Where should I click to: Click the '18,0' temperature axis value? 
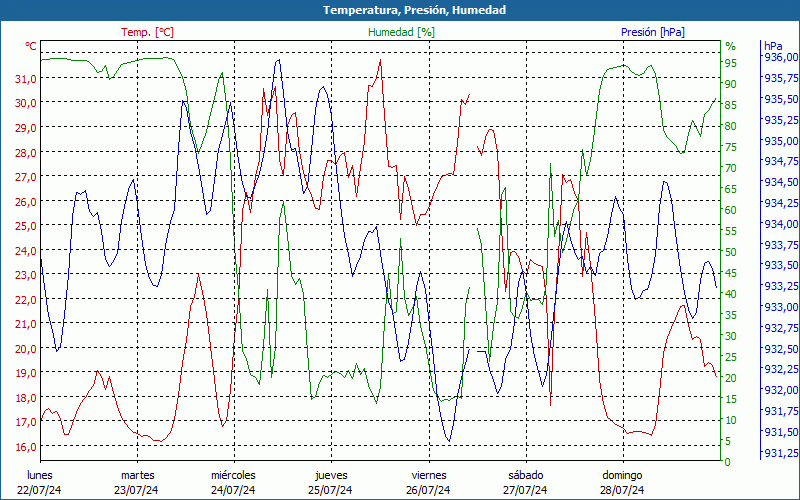pos(26,397)
